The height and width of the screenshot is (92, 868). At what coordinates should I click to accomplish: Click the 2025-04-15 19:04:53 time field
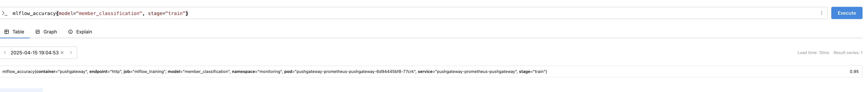tap(34, 53)
